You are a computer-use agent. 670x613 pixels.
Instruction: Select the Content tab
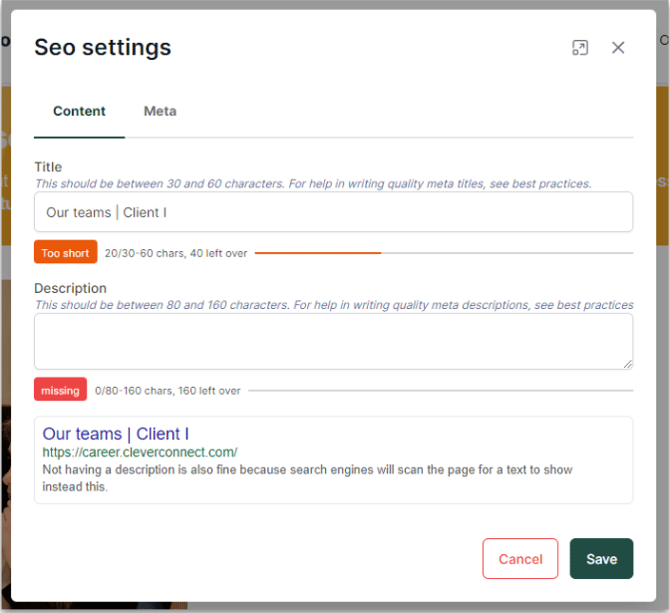pos(79,111)
